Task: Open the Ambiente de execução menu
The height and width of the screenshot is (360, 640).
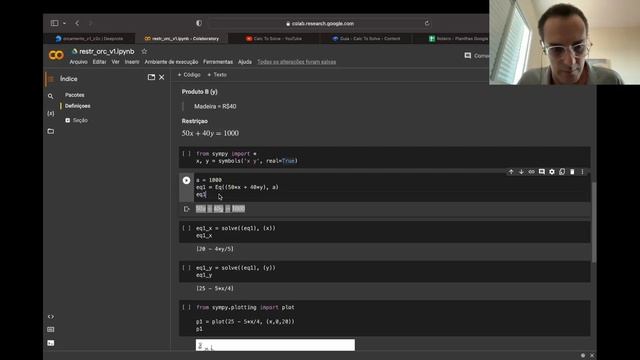Action: [171, 62]
